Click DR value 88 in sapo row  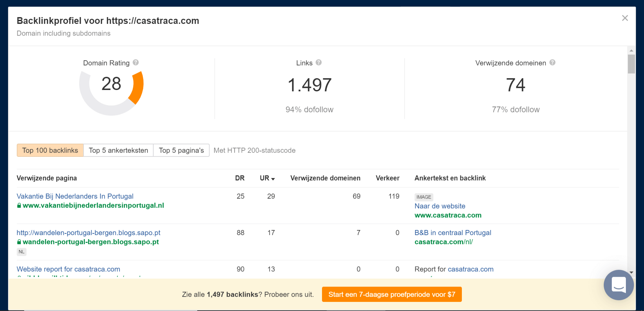[240, 233]
